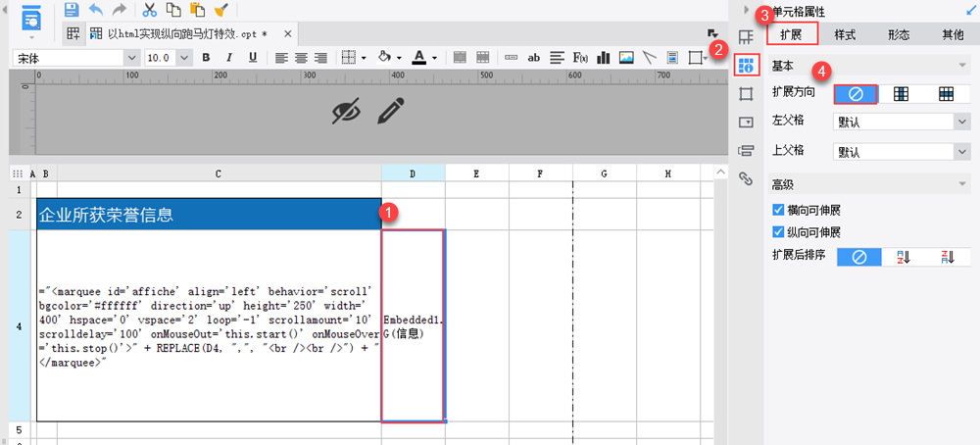Open fill color dropdown arrow
The image size is (980, 445).
[x=399, y=58]
